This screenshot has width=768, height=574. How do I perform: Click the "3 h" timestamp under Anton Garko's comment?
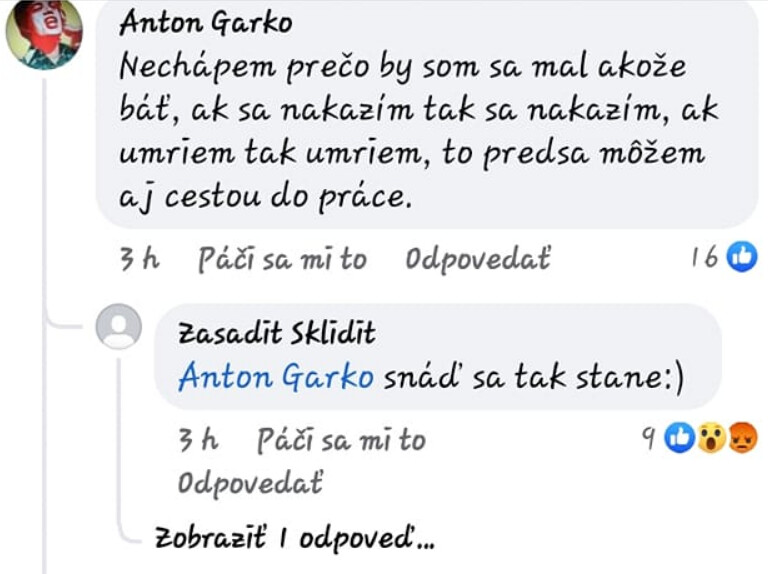139,259
